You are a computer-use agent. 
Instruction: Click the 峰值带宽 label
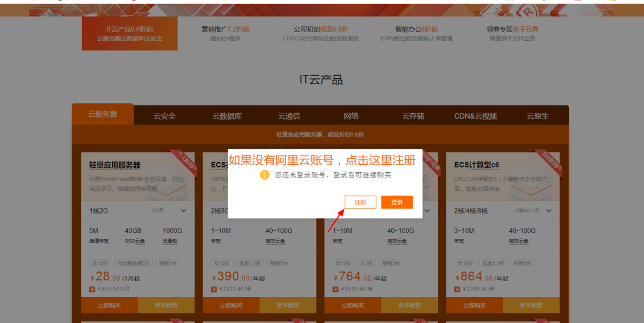(x=99, y=241)
